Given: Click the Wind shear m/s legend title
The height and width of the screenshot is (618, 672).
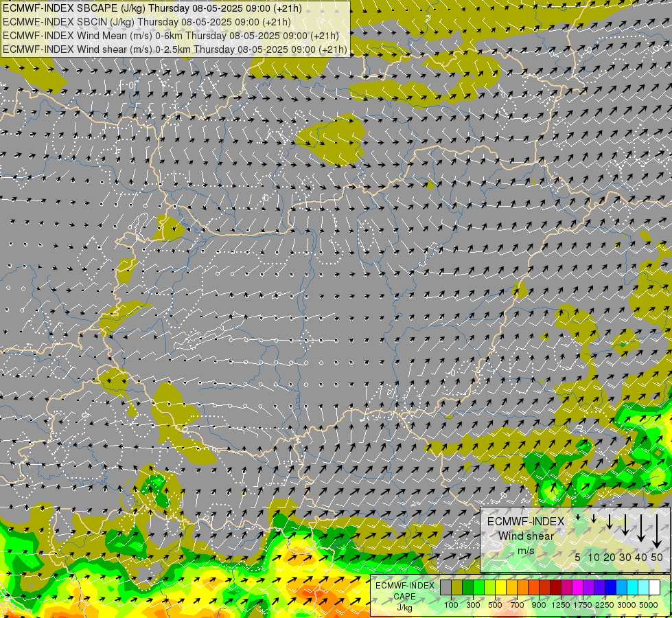Looking at the screenshot, I should click(526, 536).
